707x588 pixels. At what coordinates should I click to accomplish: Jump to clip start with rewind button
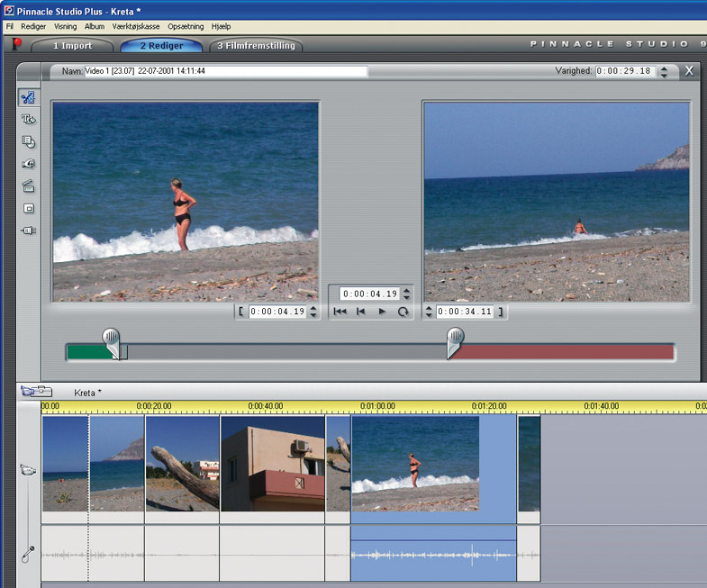pos(340,312)
